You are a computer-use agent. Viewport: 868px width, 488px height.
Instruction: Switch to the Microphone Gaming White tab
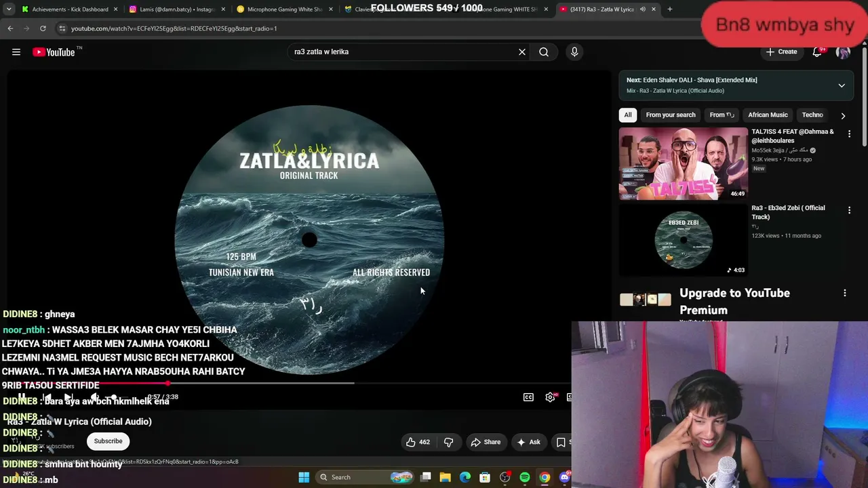[x=283, y=9]
